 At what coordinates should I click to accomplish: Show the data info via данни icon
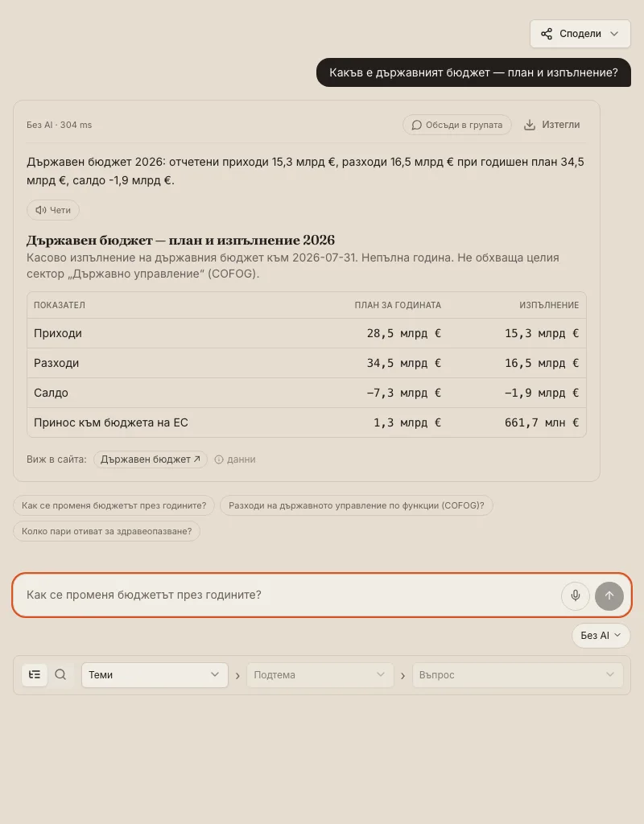pyautogui.click(x=219, y=459)
